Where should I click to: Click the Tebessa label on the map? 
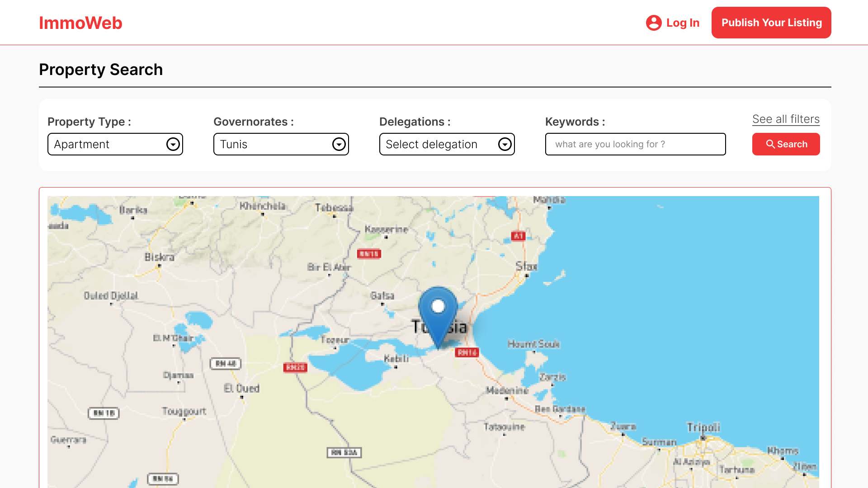(x=335, y=207)
